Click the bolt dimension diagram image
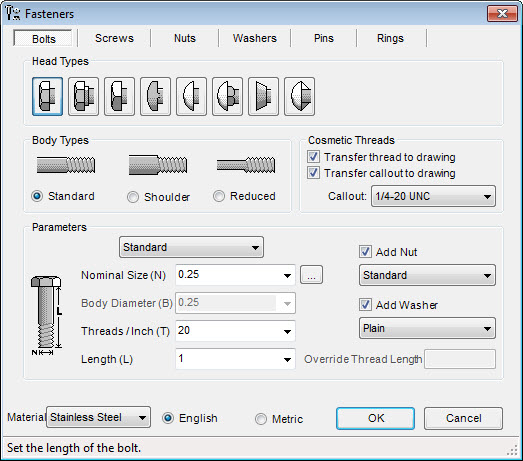This screenshot has width=523, height=461. pos(47,316)
